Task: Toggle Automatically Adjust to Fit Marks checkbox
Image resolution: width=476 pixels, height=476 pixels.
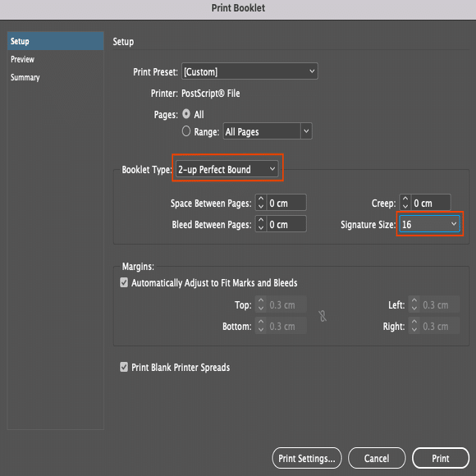Action: [124, 282]
